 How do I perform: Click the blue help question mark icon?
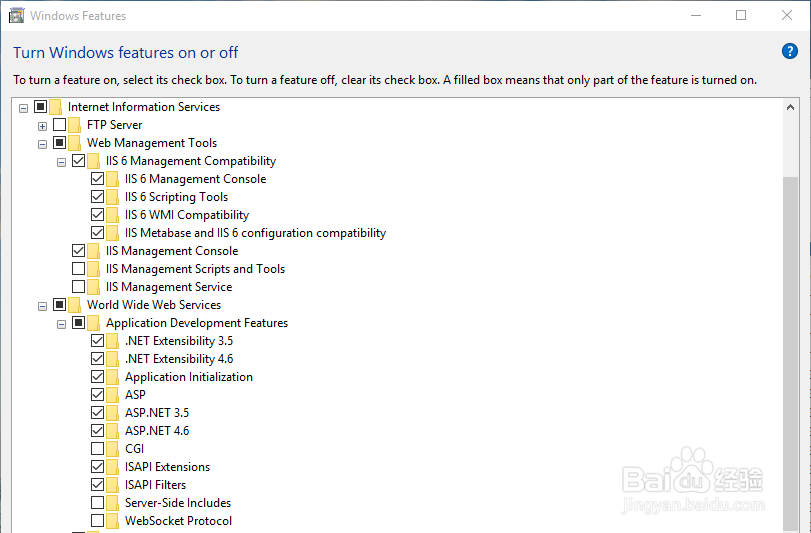[789, 52]
